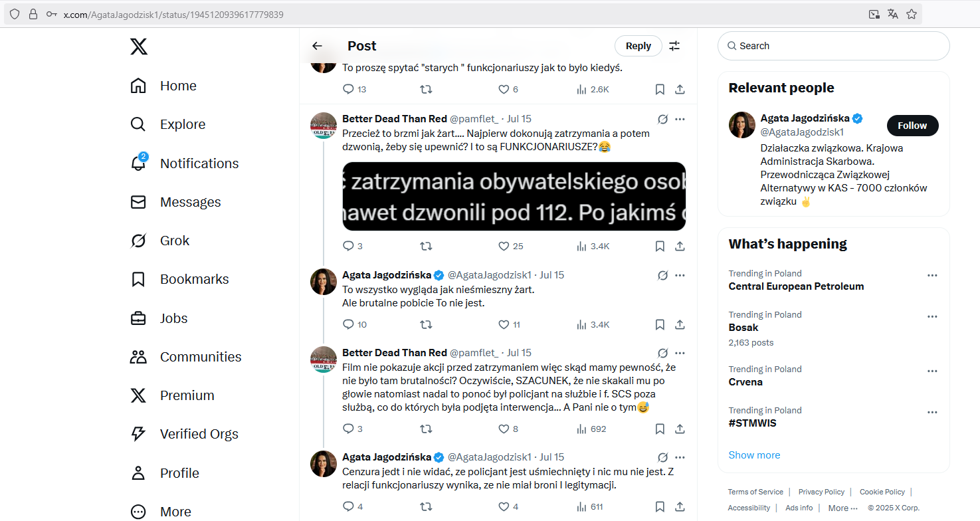Open Grok from sidebar
This screenshot has height=521, width=980.
159,241
